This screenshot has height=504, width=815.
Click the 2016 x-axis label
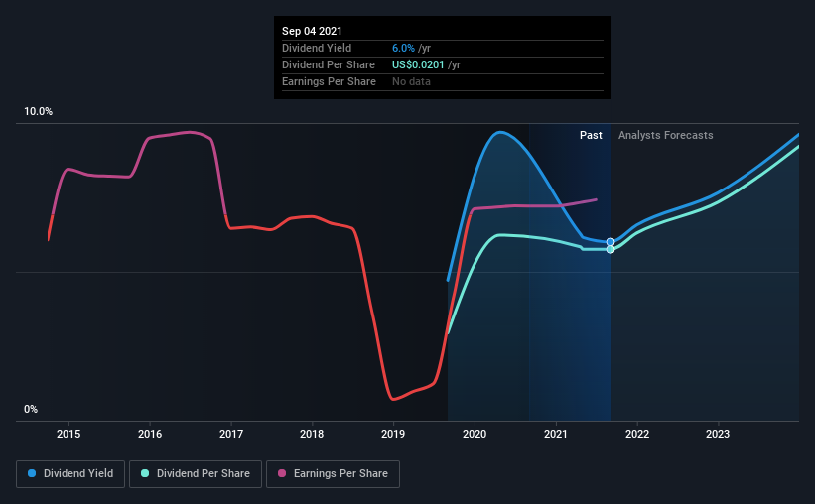point(150,434)
